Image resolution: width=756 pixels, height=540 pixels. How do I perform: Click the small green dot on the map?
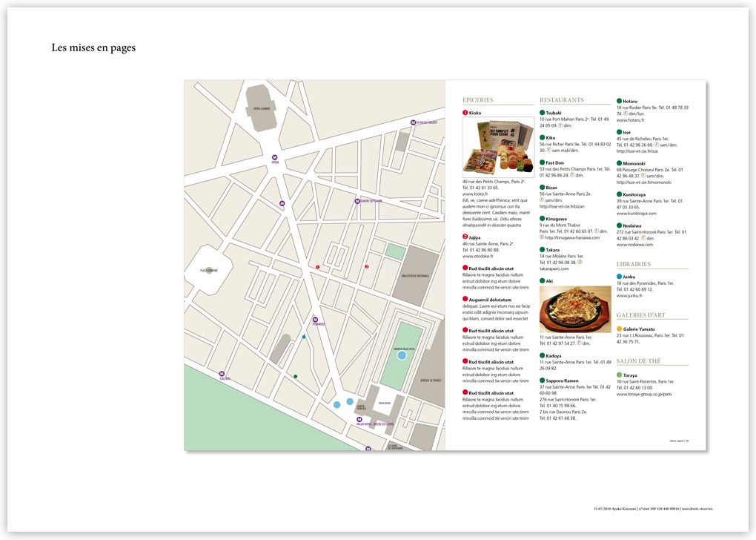[x=296, y=376]
